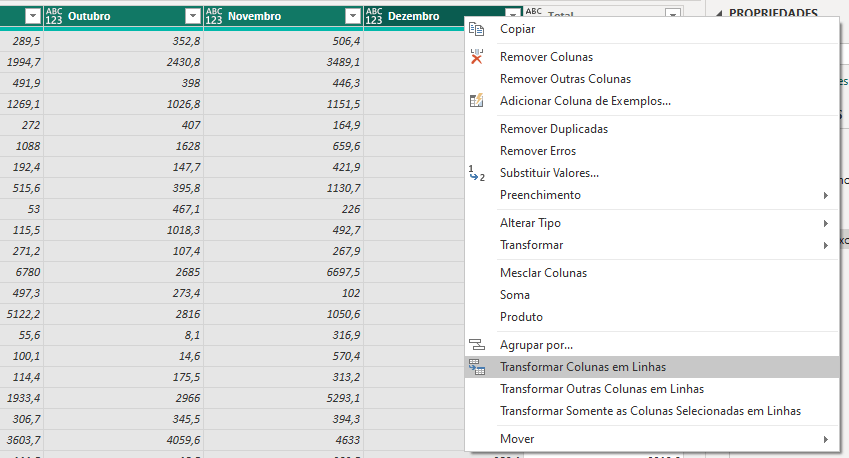The width and height of the screenshot is (849, 458).
Task: Select Remover Duplicadas
Action: [652, 129]
